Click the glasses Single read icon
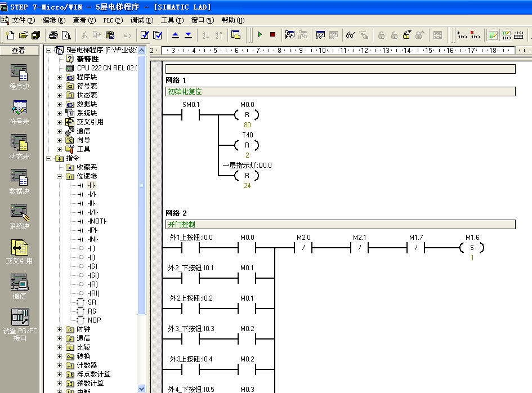532x393 pixels. [x=351, y=35]
